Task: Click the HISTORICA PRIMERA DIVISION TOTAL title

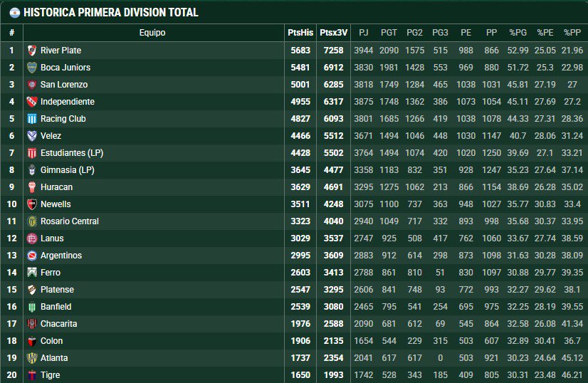Action: coord(110,13)
